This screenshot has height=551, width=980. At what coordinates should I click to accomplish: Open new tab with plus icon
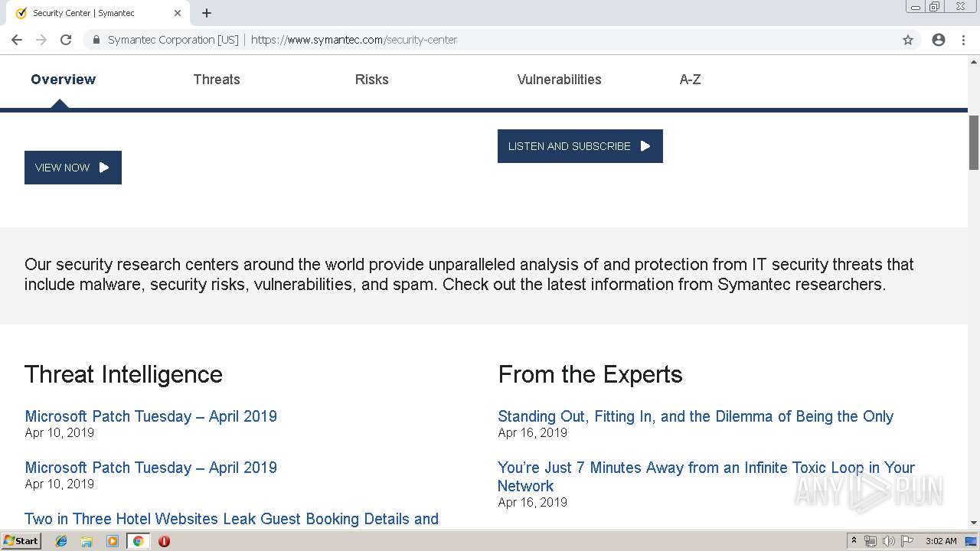pos(207,13)
